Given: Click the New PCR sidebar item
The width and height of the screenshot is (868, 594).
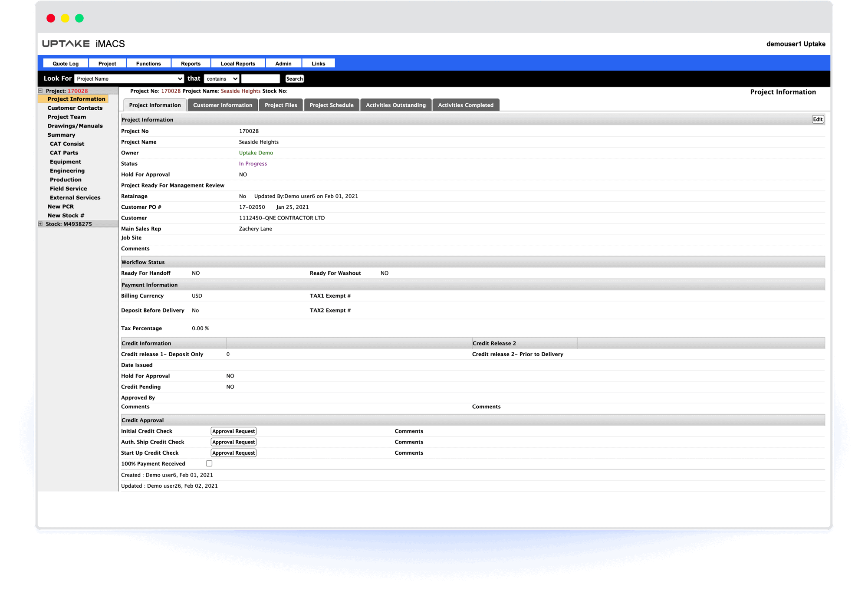Looking at the screenshot, I should coord(60,207).
